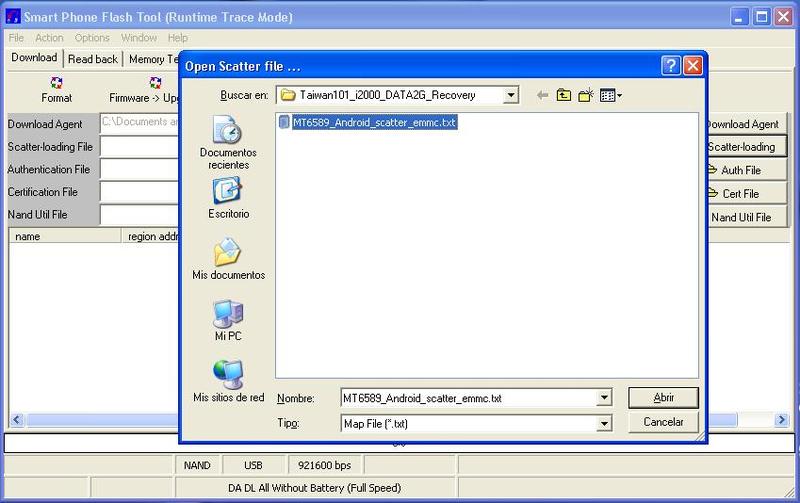Open the Window menu
The height and width of the screenshot is (503, 800).
click(x=139, y=38)
